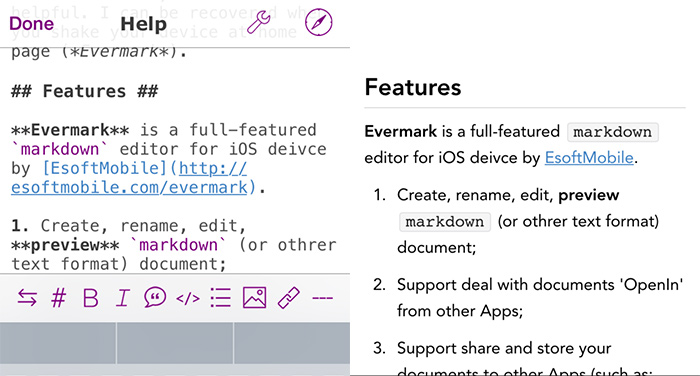700x376 pixels.
Task: Follow the EsoftMobile link in the preview
Action: 589,158
